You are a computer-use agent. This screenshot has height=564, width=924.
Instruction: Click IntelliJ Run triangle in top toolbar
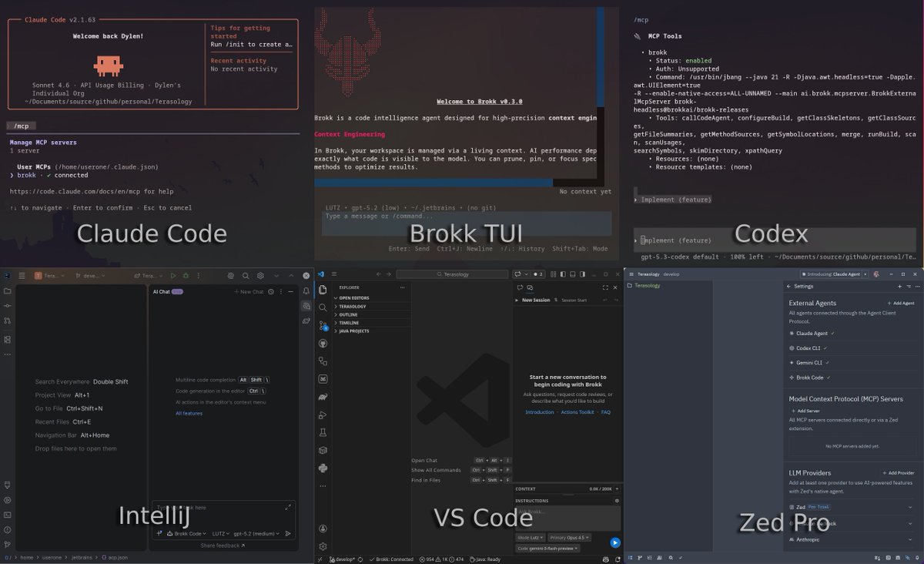click(x=173, y=276)
